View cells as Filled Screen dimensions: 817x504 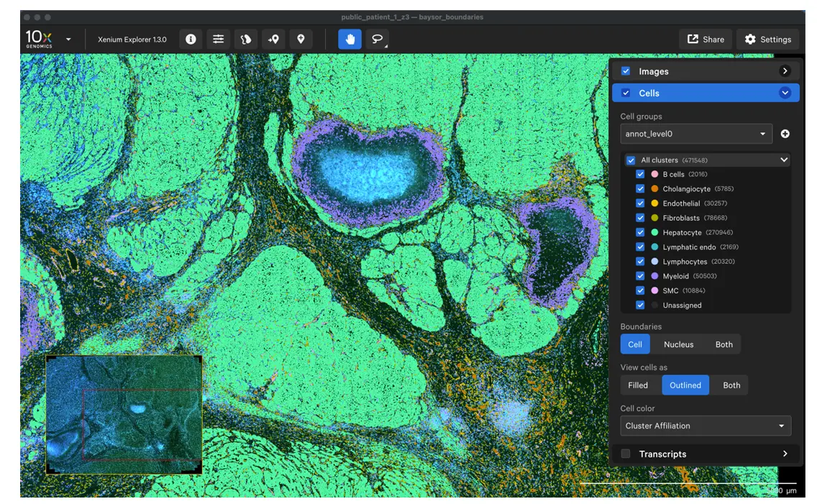638,385
